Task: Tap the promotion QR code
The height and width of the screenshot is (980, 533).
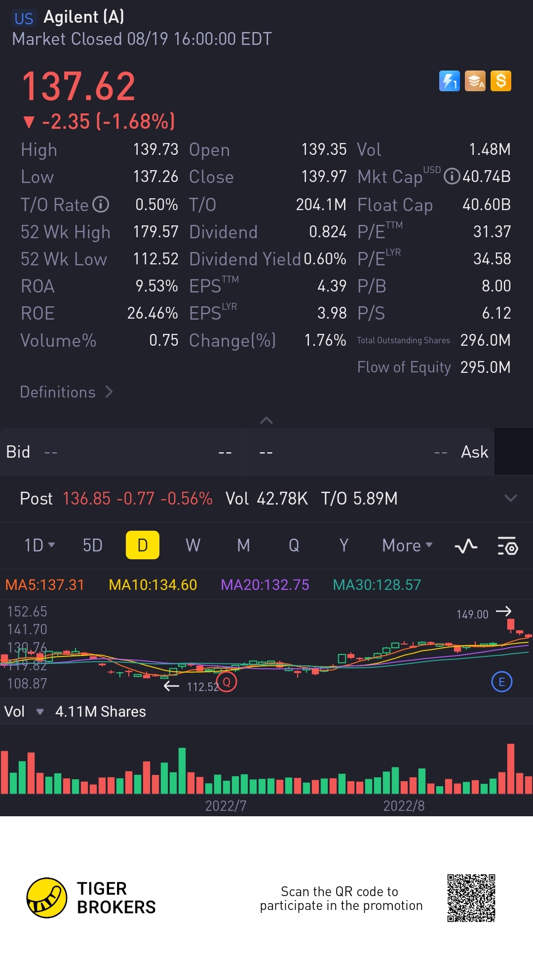Action: [x=471, y=898]
